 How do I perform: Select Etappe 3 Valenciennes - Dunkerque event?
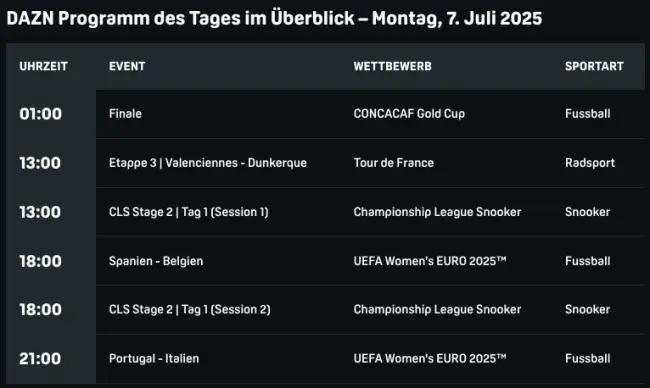(x=208, y=163)
